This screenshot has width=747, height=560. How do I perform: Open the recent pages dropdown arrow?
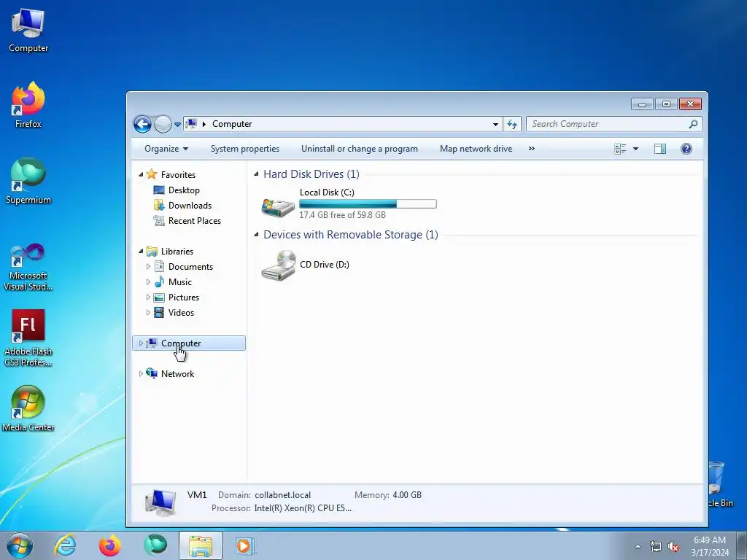[177, 124]
